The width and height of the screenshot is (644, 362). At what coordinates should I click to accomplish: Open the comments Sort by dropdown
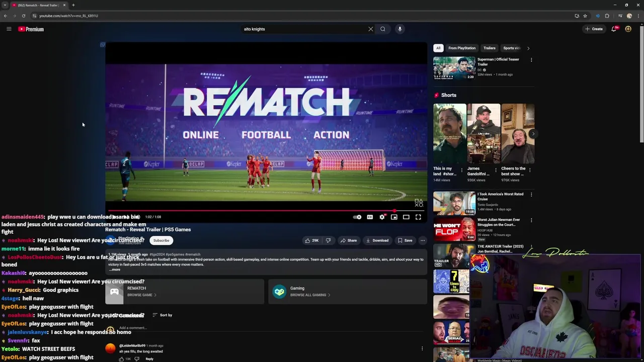coord(162,315)
